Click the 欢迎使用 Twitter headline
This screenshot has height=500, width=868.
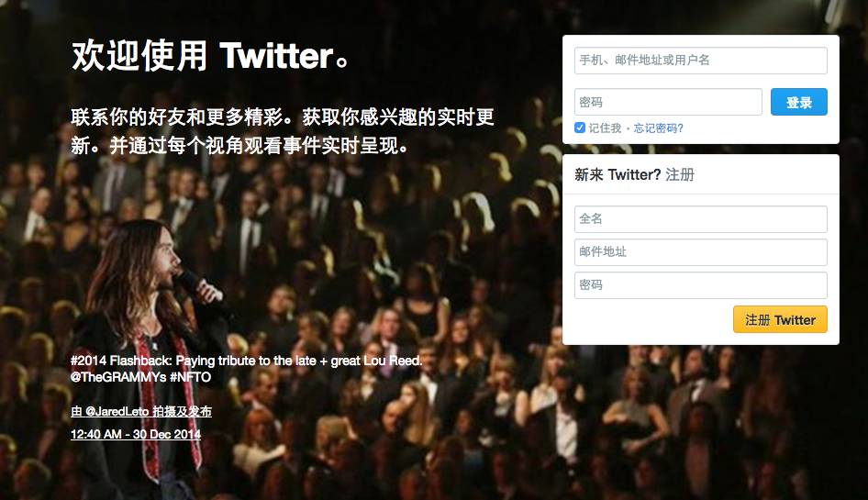tap(210, 55)
